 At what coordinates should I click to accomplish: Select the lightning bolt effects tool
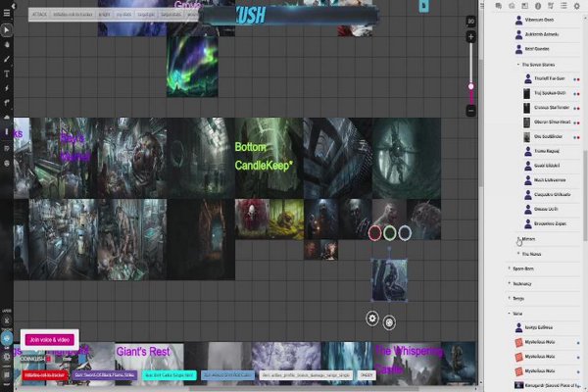point(7,88)
